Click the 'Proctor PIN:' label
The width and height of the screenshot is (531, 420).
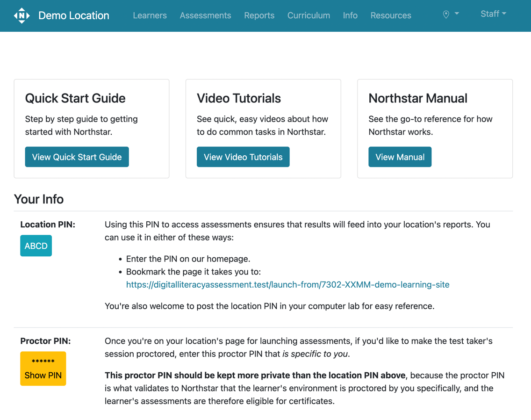[45, 341]
